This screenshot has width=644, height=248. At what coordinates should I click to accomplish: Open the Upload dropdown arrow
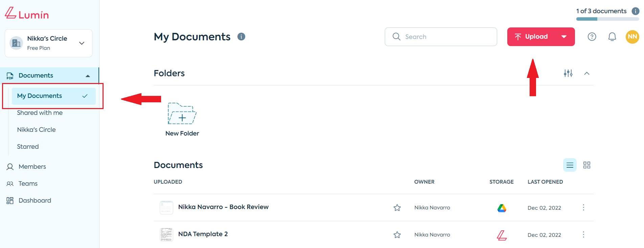tap(564, 37)
